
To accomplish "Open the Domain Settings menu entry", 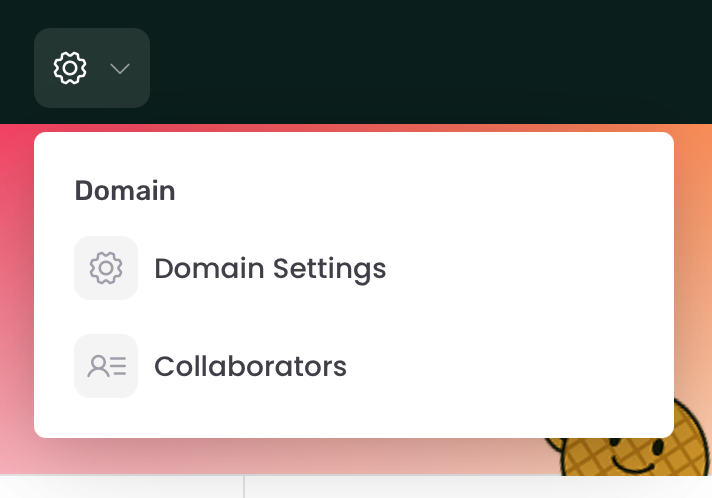I will coord(230,268).
